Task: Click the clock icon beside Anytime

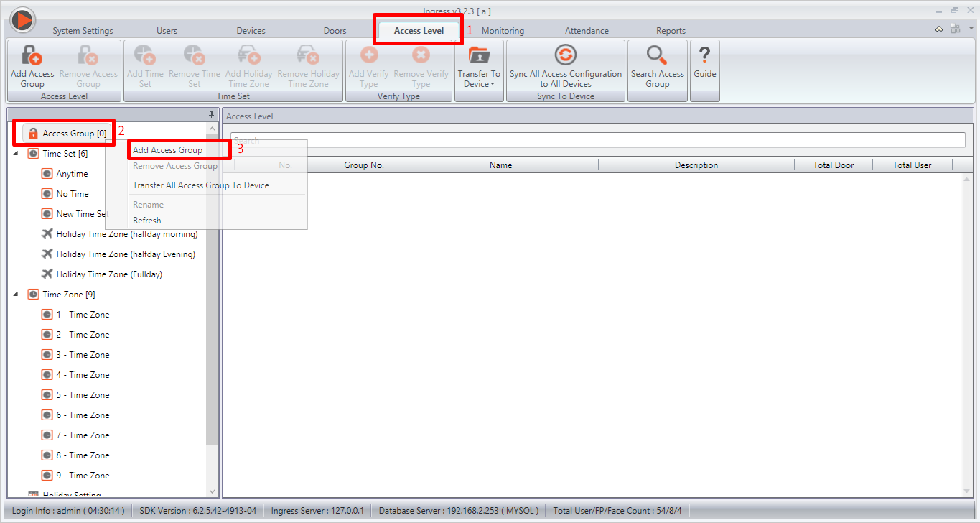Action: tap(47, 174)
